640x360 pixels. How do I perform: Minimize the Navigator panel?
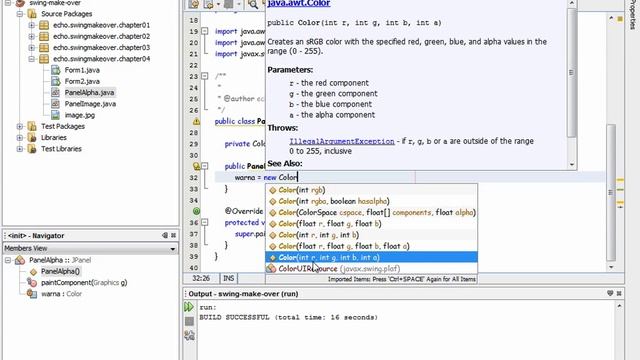[165, 236]
